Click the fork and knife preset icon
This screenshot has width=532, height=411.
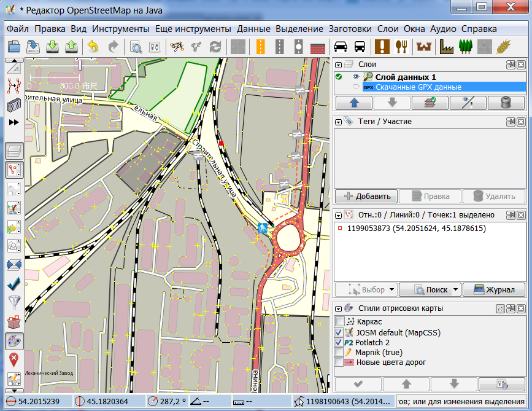coord(401,47)
